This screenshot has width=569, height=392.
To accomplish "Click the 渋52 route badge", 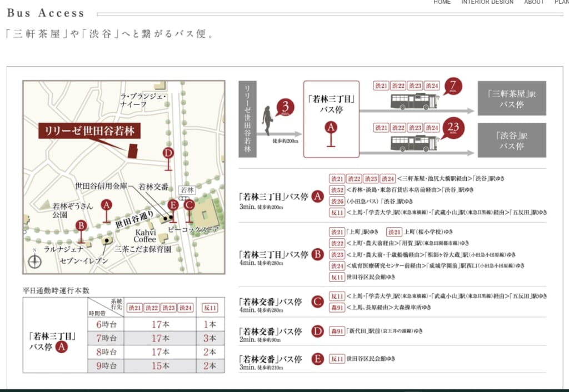I will 337,190.
